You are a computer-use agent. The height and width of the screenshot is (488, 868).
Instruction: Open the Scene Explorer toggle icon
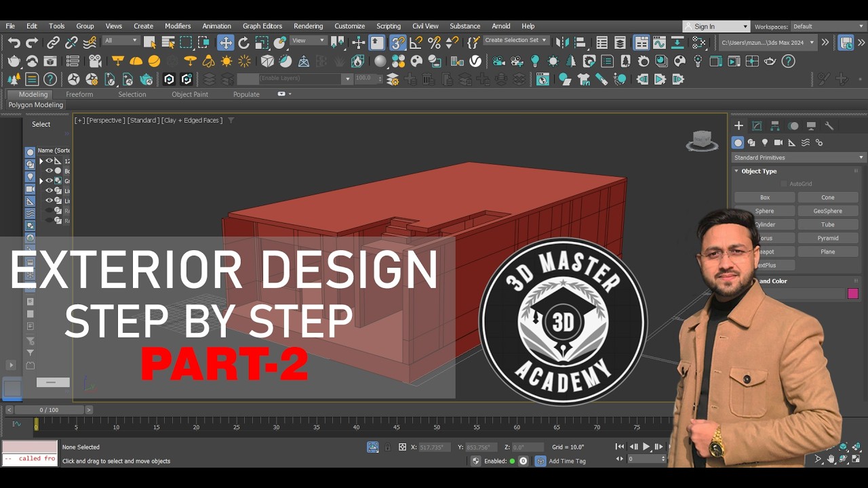click(601, 43)
